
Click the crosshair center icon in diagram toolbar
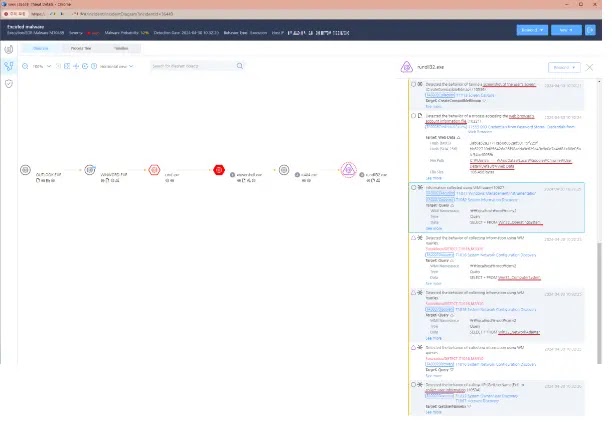(76, 66)
